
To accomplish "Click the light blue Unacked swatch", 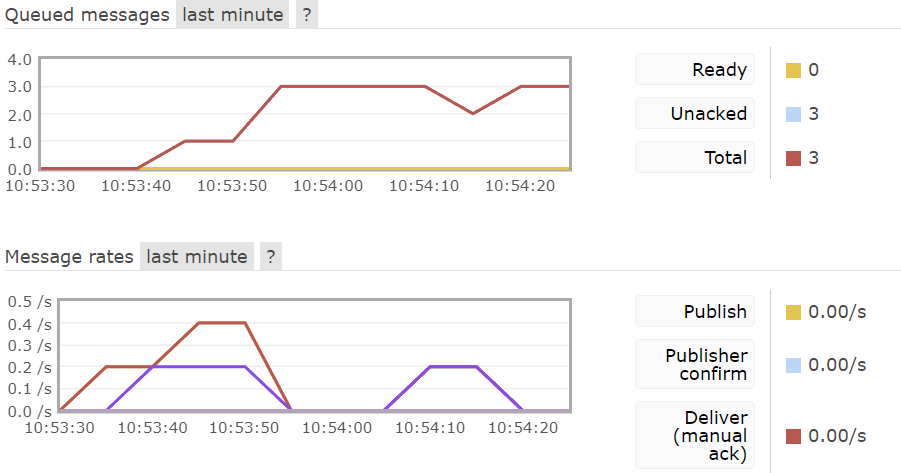I will [793, 114].
